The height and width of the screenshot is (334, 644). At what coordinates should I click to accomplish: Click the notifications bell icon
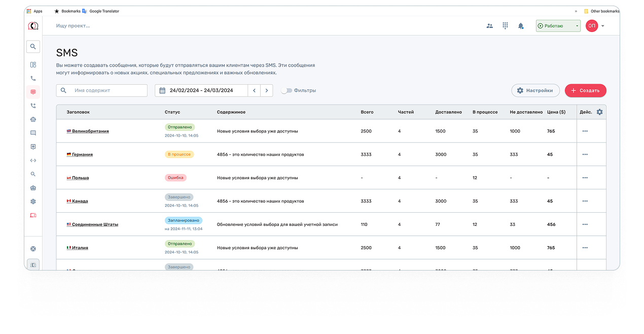click(521, 26)
